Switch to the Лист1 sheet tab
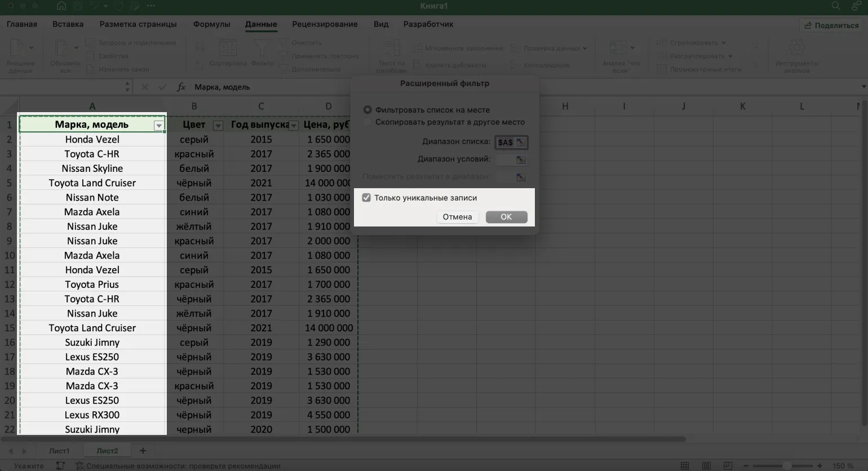This screenshot has width=868, height=471. tap(59, 451)
